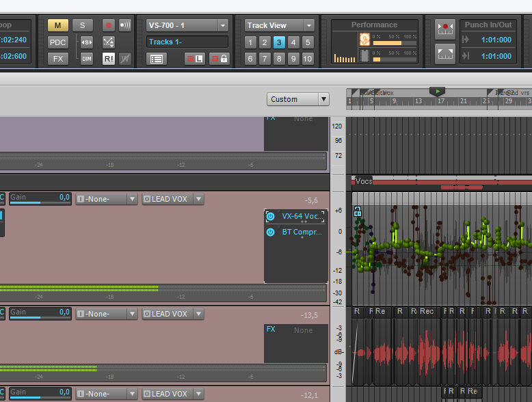Toggle the global FX bypass button

click(x=57, y=59)
